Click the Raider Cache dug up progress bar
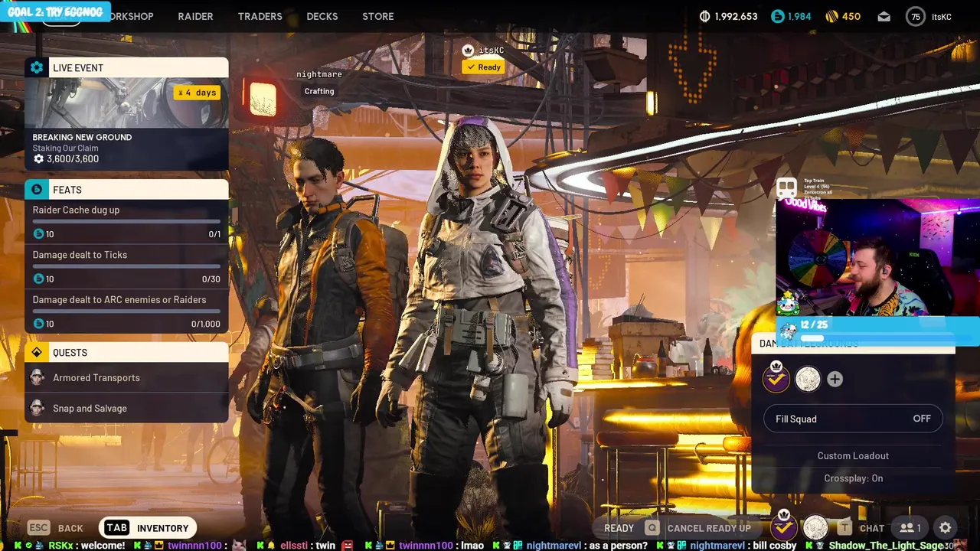Viewport: 980px width, 551px height. (x=126, y=221)
